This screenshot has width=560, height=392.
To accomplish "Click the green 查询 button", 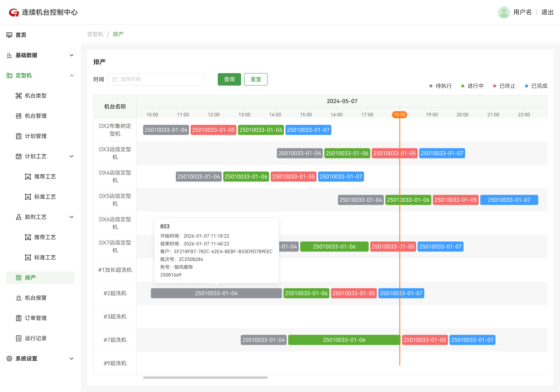I will [229, 79].
